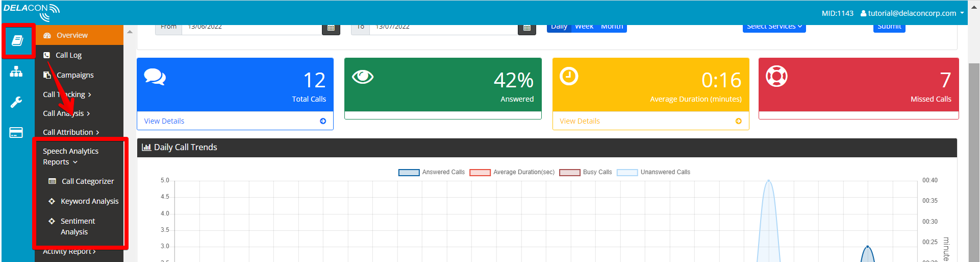Toggle Unanswered Calls legend series
Image resolution: width=980 pixels, height=262 pixels.
(654, 172)
